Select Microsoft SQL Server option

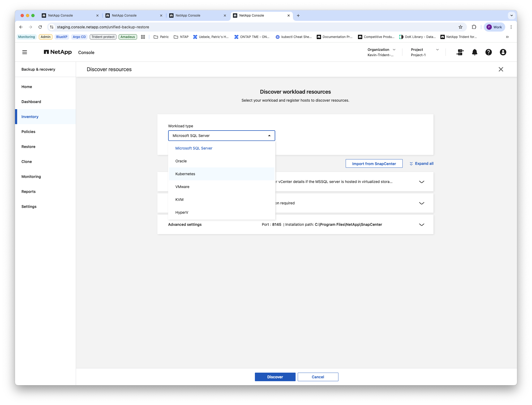(x=221, y=148)
